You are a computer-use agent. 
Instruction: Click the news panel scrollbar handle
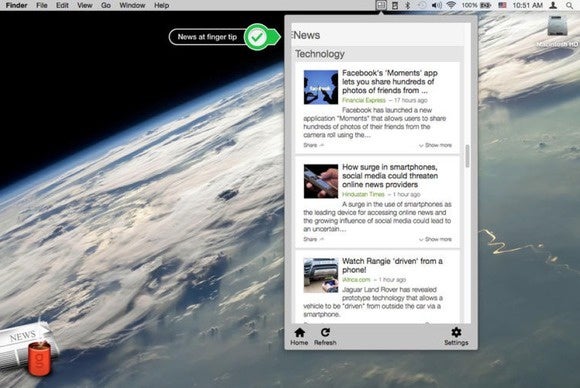[467, 156]
